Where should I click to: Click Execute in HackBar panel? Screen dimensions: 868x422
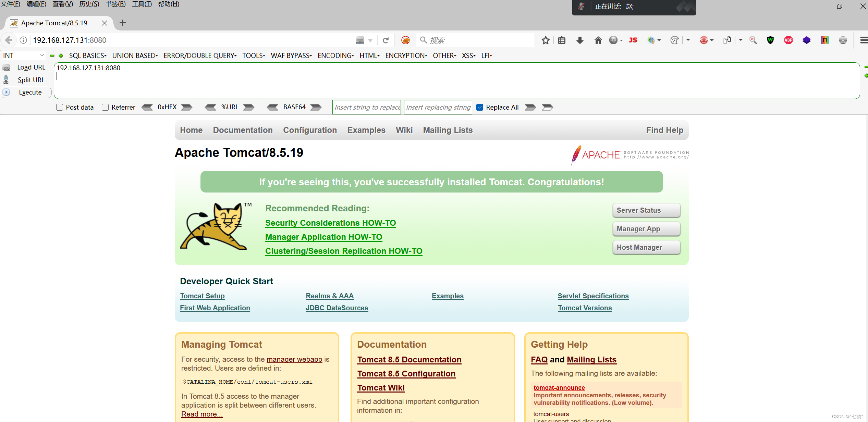(x=30, y=92)
